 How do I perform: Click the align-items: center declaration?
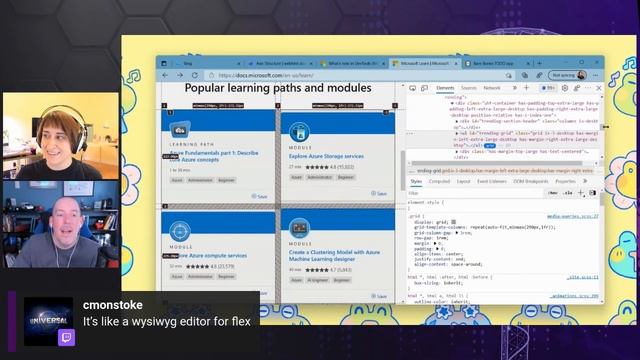click(x=439, y=254)
